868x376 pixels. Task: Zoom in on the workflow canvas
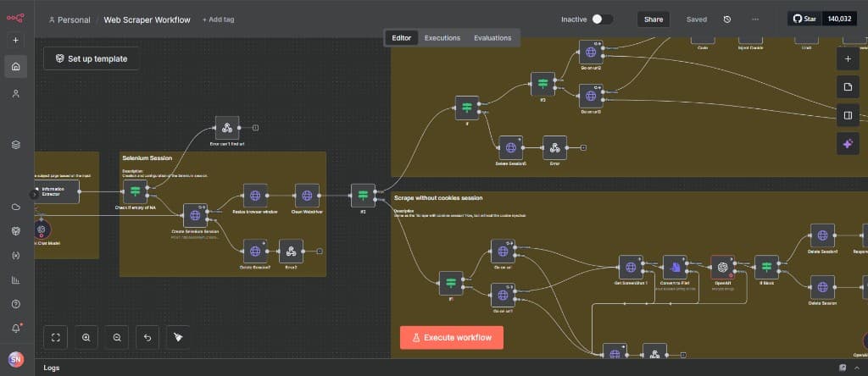pos(86,337)
